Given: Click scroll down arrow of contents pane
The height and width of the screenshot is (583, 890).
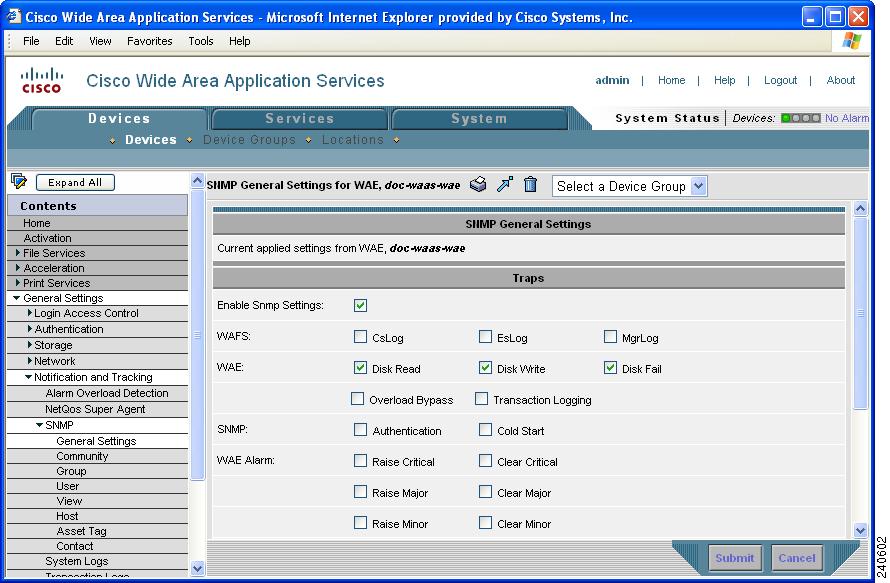Looking at the screenshot, I should click(197, 568).
